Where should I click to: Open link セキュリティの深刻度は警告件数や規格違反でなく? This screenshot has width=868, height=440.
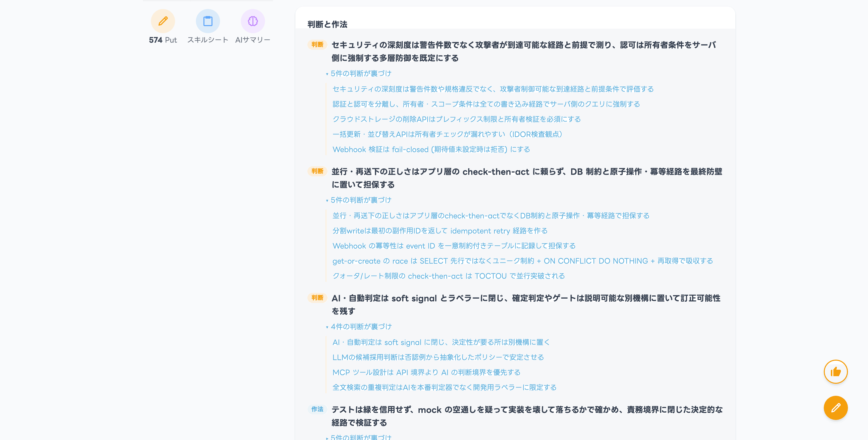[x=493, y=89]
